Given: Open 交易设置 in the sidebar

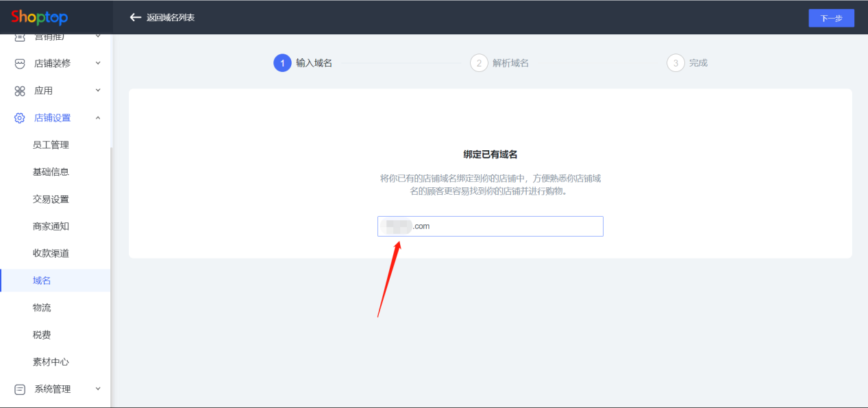Looking at the screenshot, I should [x=51, y=199].
